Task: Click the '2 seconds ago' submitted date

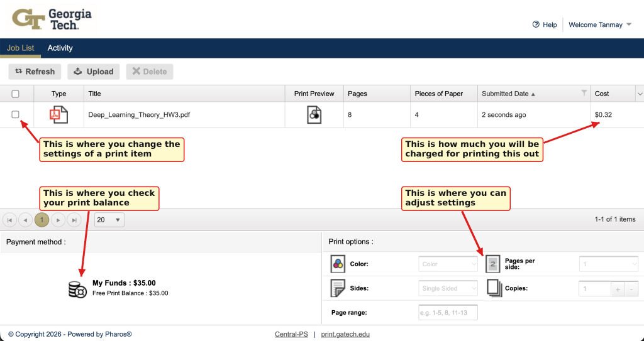Action: [x=504, y=115]
